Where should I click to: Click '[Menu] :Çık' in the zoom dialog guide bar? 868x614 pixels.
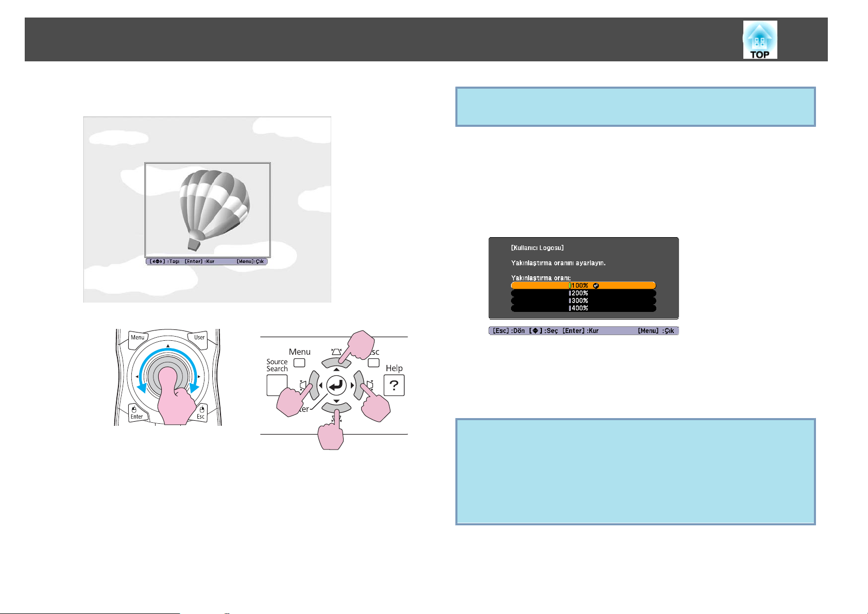pos(656,331)
